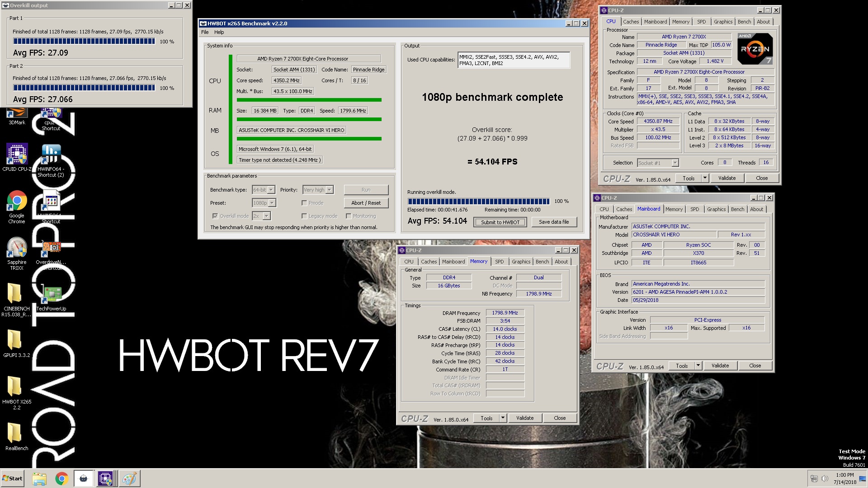Viewport: 868px width, 488px height.
Task: Select Graphics tab in Mainboard CPU-Z window
Action: [x=716, y=209]
